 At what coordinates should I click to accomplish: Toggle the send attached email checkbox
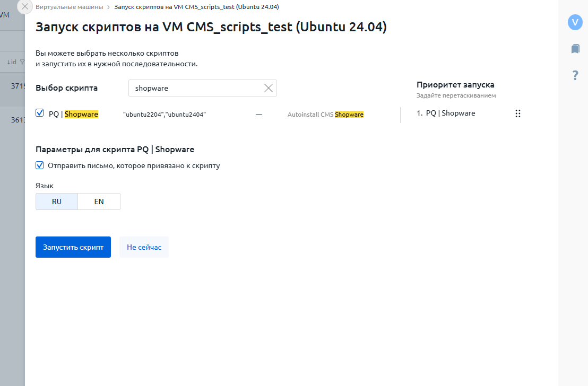click(40, 165)
